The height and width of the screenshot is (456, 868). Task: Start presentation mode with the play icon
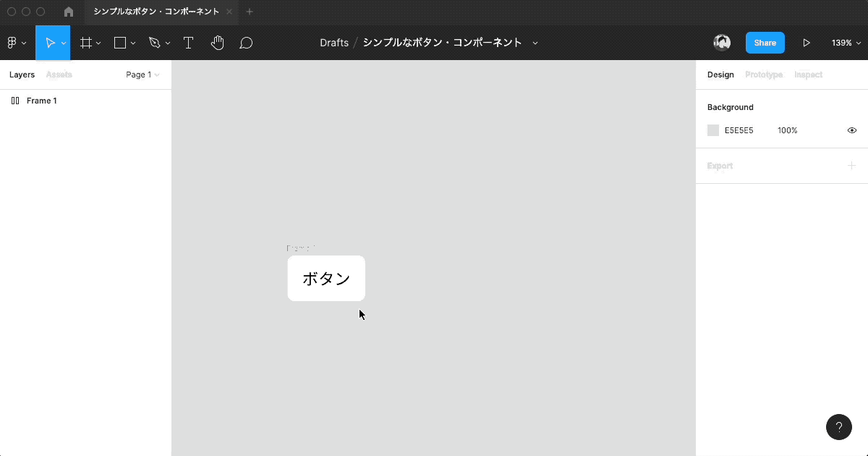click(807, 42)
